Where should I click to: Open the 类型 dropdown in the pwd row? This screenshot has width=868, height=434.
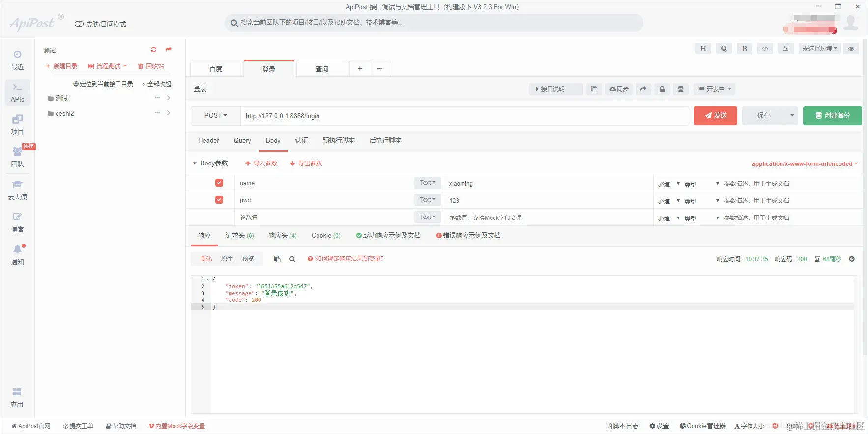(x=701, y=201)
